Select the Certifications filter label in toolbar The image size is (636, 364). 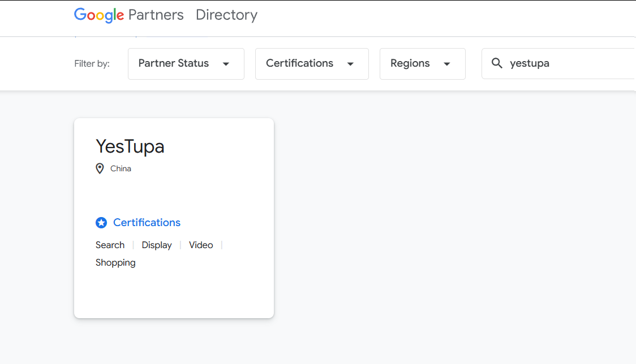pos(299,63)
